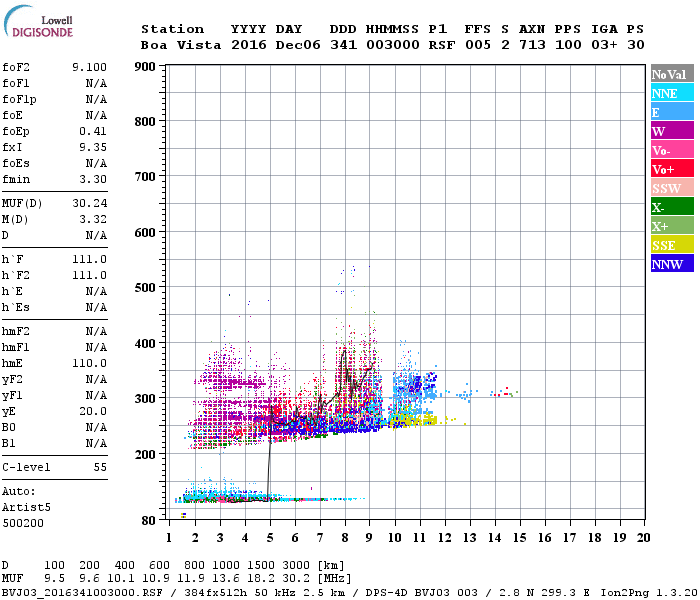Click the fxI value 9.35
The height and width of the screenshot is (600, 700).
(93, 147)
